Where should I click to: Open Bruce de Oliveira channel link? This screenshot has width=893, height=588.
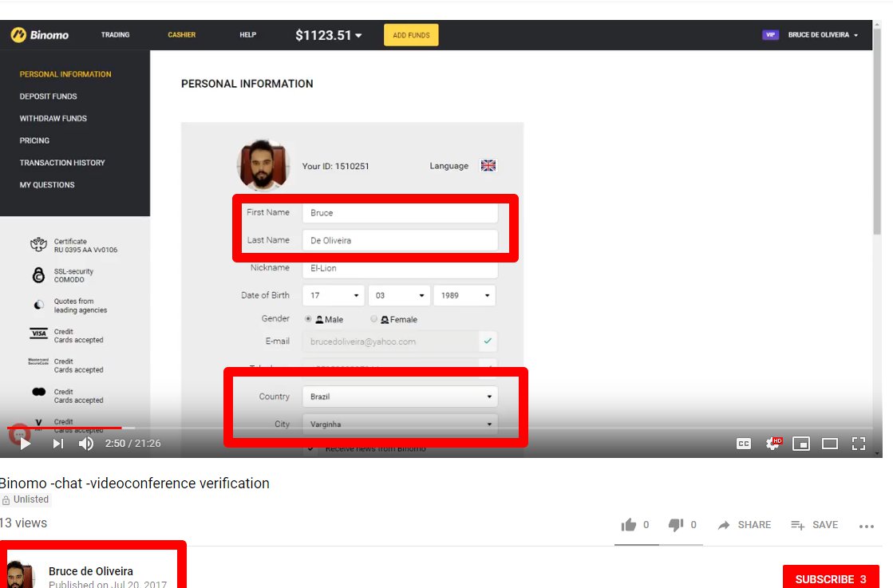click(x=90, y=571)
